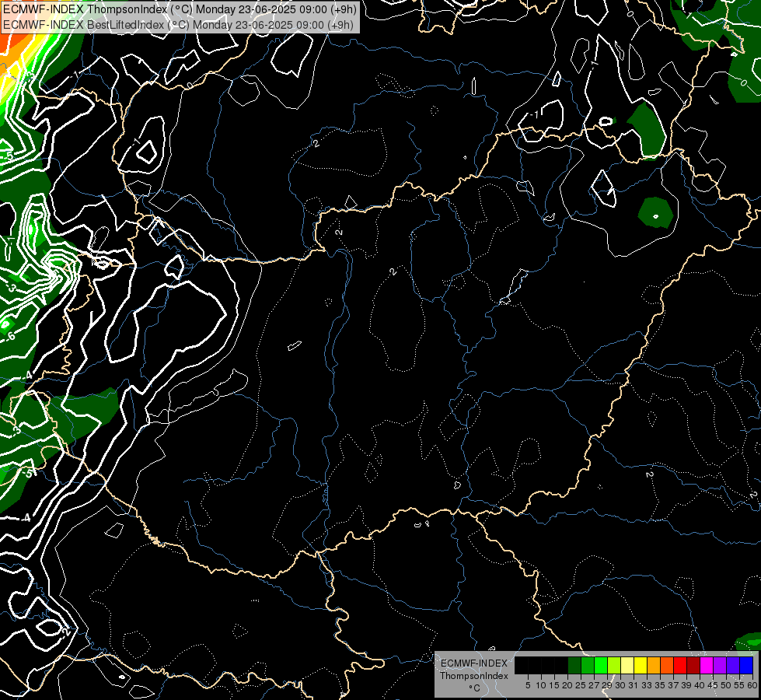Select the bright green 27–29 legend swatch
761x700 pixels.
tap(601, 665)
